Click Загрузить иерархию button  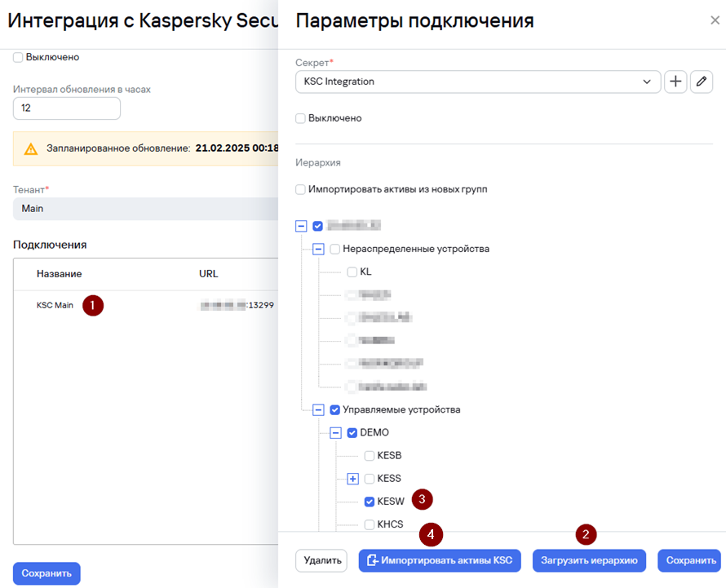tap(589, 561)
